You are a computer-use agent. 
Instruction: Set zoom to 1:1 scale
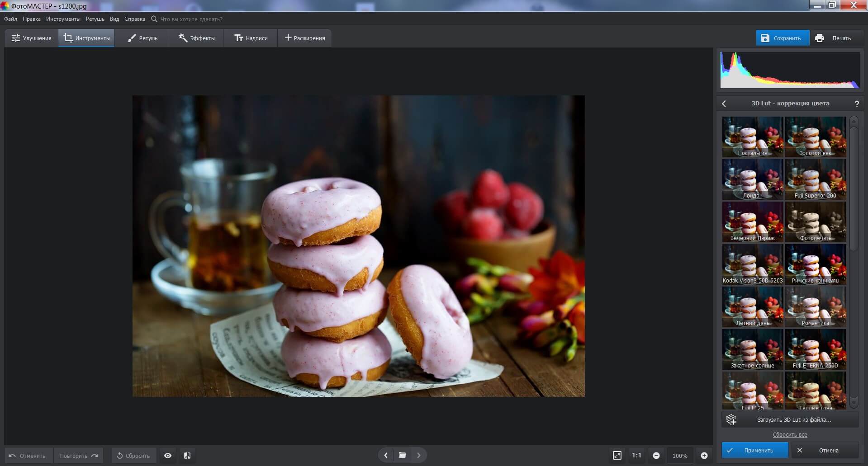click(636, 456)
